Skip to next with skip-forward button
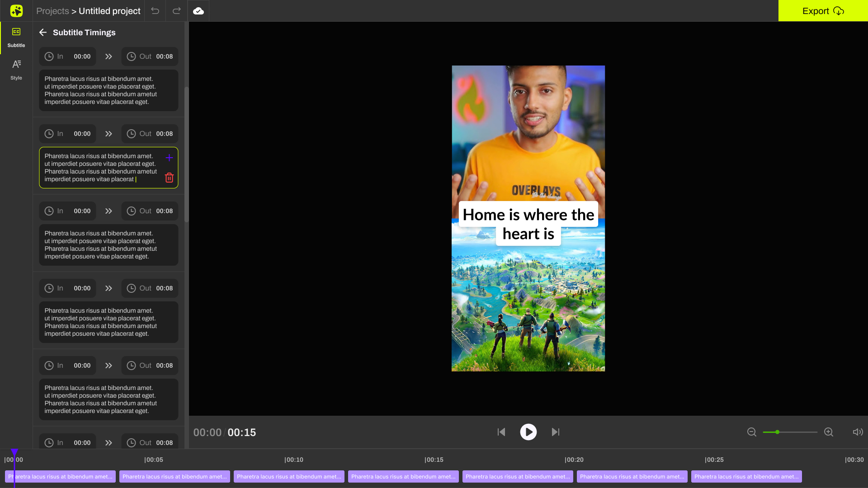This screenshot has height=488, width=868. (556, 432)
